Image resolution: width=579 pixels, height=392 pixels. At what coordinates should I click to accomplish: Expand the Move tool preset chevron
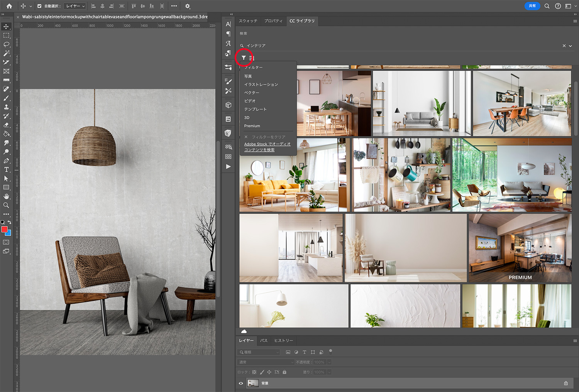pos(31,6)
